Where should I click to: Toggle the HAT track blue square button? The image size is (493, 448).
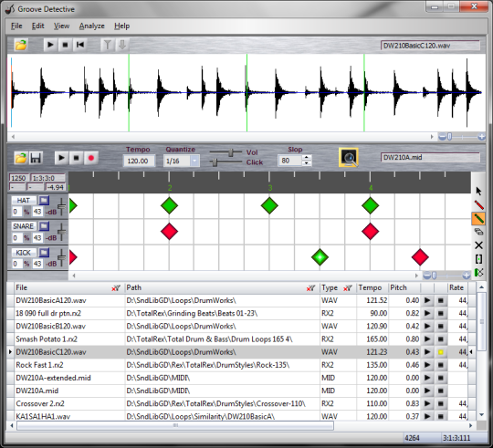[x=44, y=200]
